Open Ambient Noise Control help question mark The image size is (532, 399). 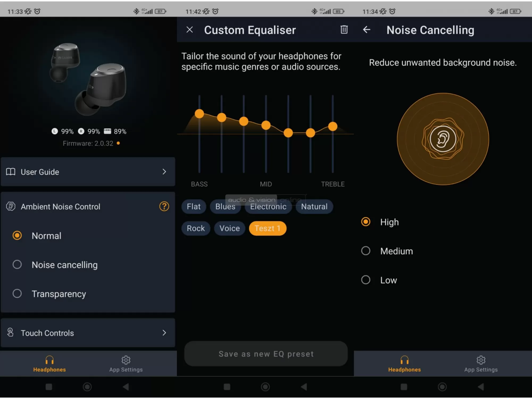(164, 206)
